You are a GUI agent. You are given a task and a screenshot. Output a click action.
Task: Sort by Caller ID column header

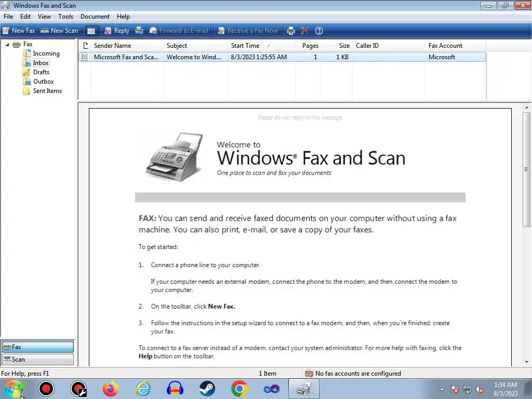pos(389,46)
